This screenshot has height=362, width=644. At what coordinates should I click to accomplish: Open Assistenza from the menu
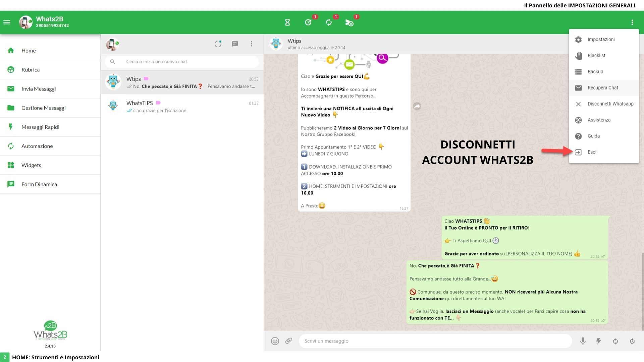[604, 120]
